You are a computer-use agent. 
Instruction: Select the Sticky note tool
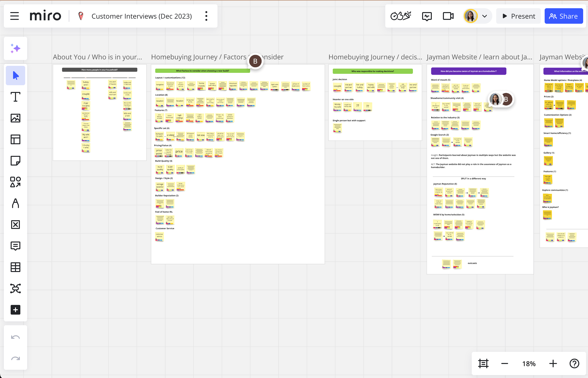pos(15,161)
